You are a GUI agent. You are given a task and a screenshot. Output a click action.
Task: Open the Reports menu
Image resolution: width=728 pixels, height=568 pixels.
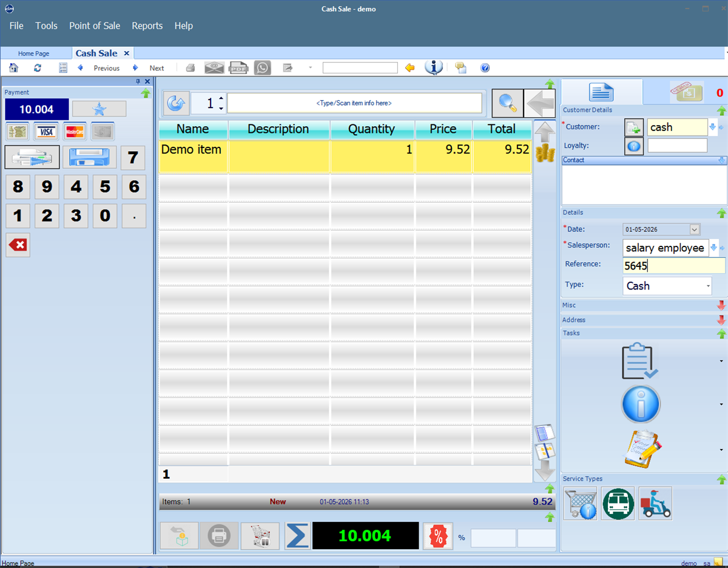pyautogui.click(x=147, y=25)
